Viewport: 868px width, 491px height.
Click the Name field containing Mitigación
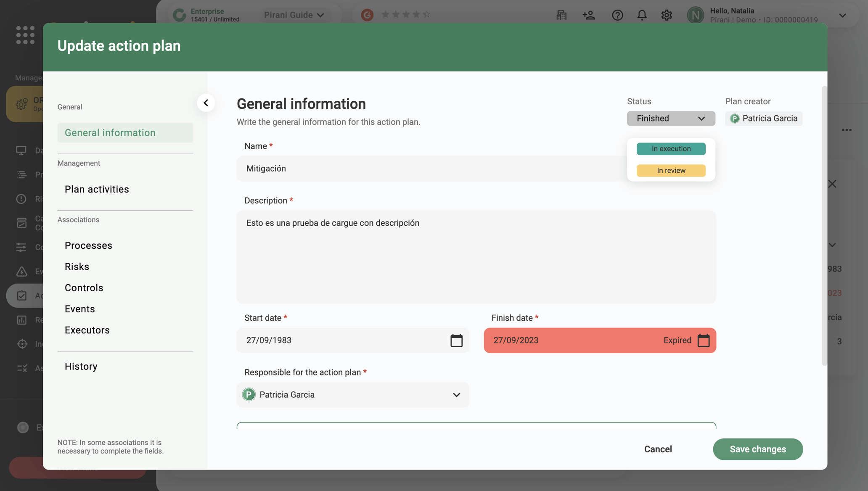tap(421, 169)
